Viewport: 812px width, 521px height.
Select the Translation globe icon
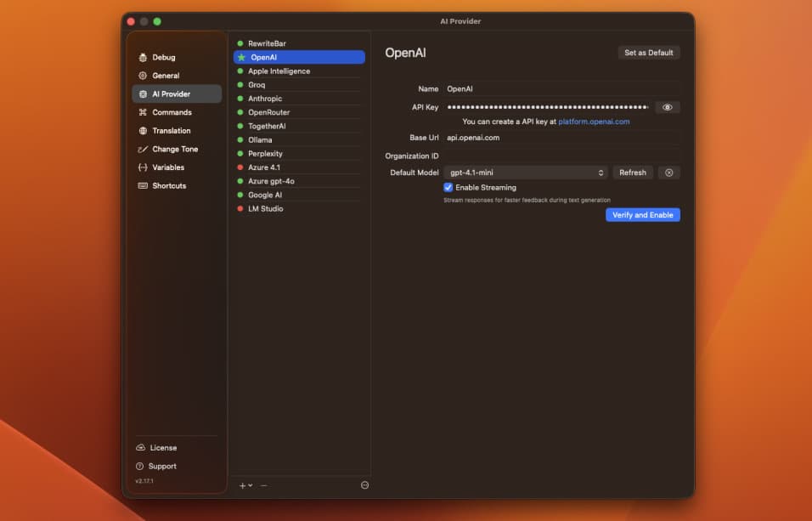point(143,131)
